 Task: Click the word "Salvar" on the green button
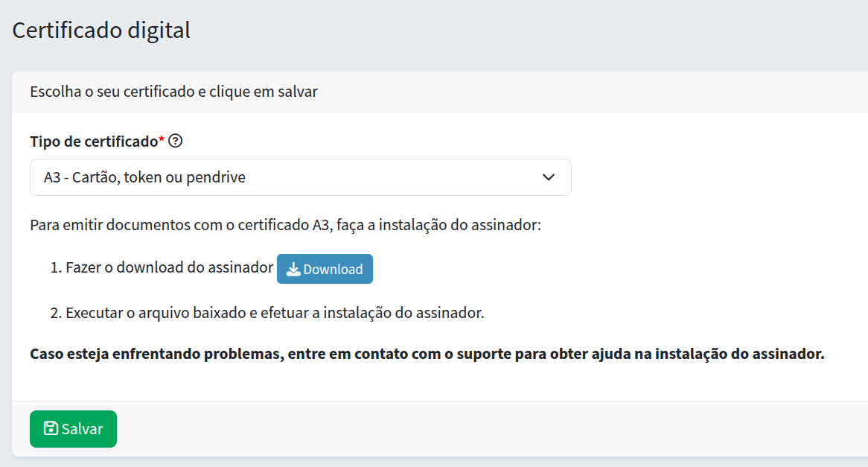point(82,429)
